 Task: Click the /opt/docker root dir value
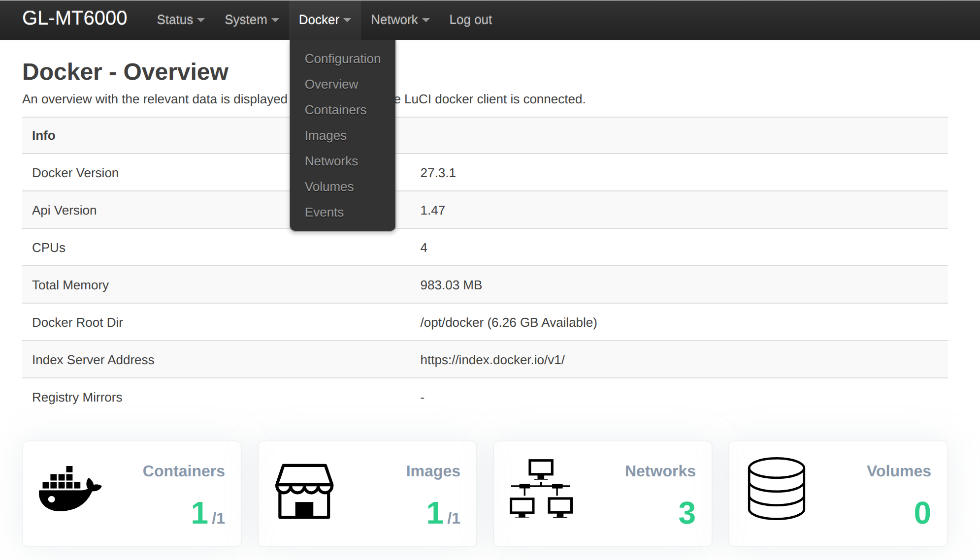508,322
